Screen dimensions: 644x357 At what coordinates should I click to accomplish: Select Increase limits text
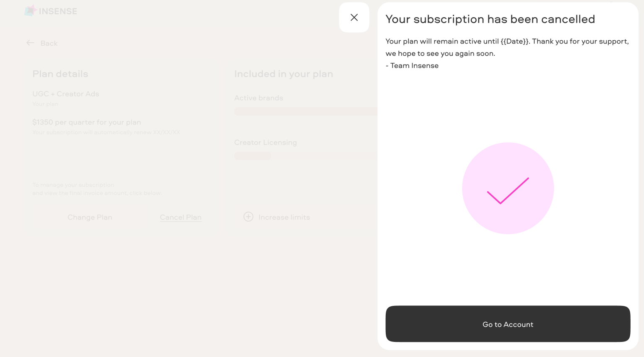pos(284,217)
